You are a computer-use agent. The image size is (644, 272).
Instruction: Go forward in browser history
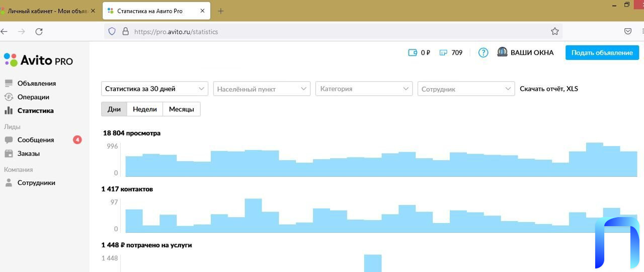(x=21, y=31)
